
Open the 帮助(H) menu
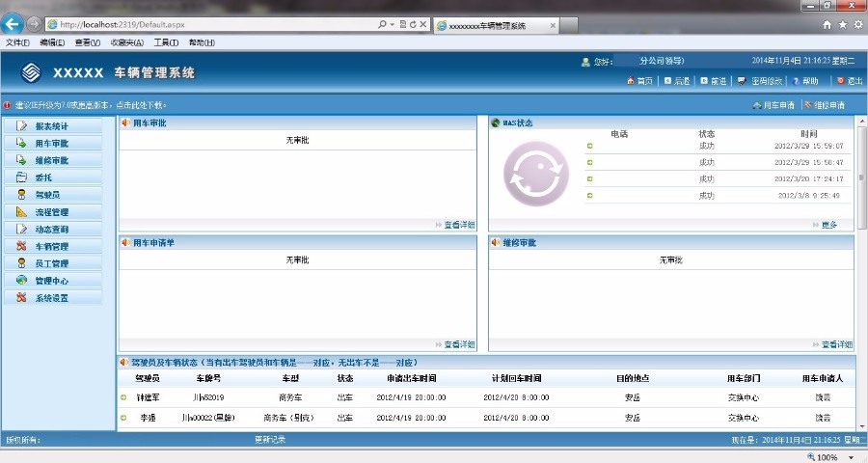202,42
